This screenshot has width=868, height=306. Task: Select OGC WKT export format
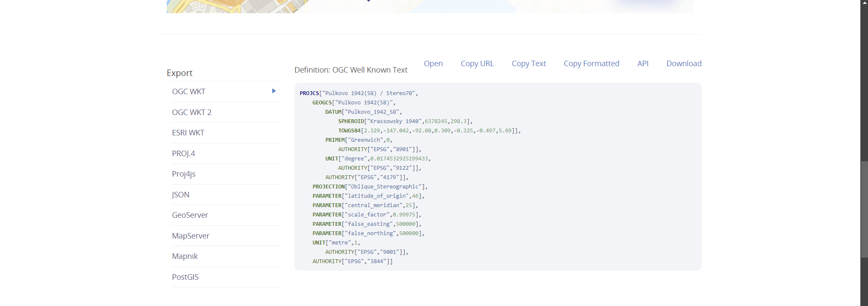coord(189,92)
